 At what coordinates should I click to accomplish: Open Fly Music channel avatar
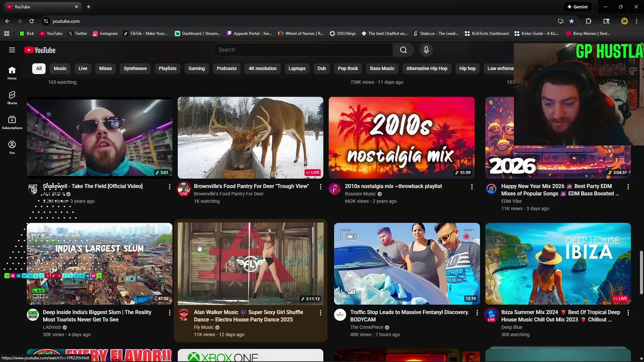point(184,315)
